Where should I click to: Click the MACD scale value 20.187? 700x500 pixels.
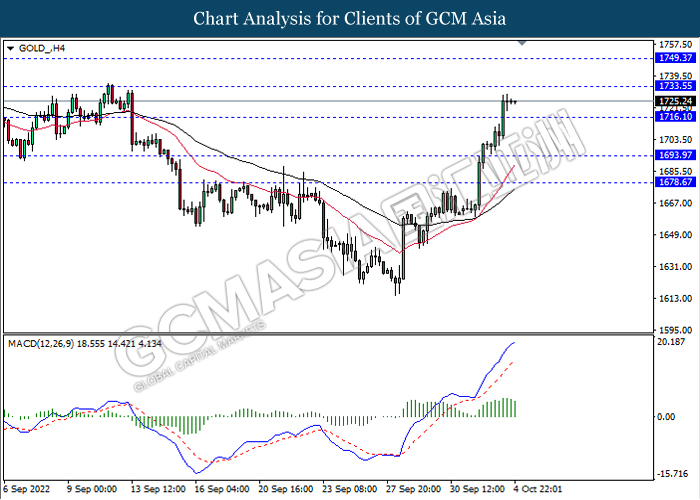(x=671, y=342)
